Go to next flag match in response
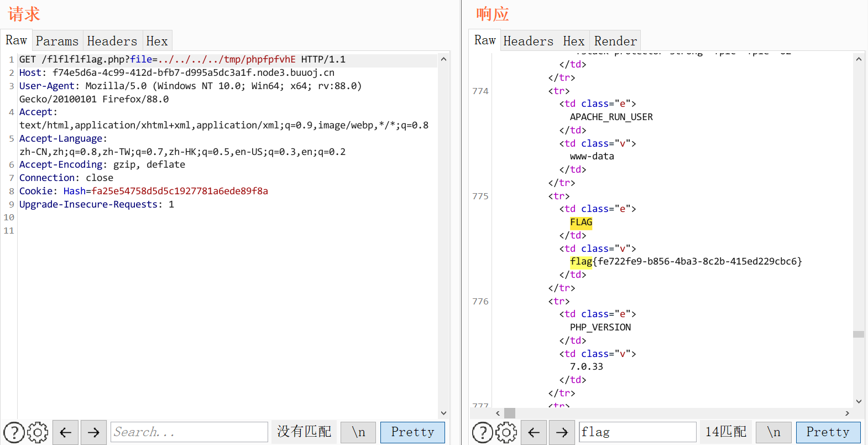Screen dimensions: 868x445 click(x=562, y=432)
